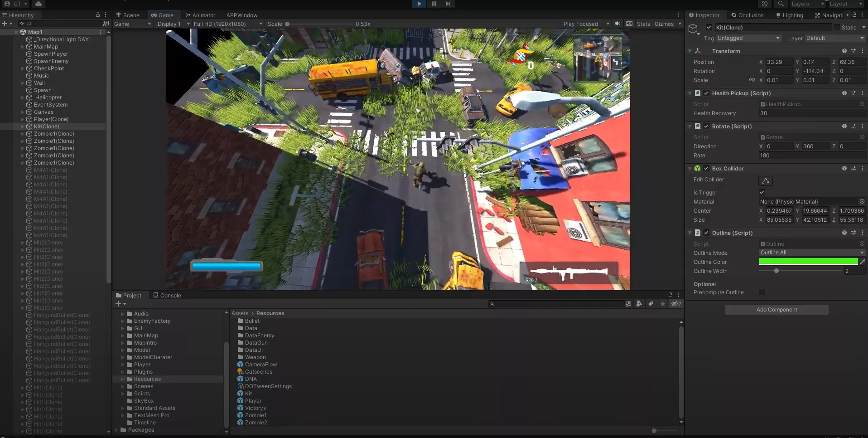This screenshot has width=868, height=438.
Task: Open the version history icon
Action: [x=765, y=4]
